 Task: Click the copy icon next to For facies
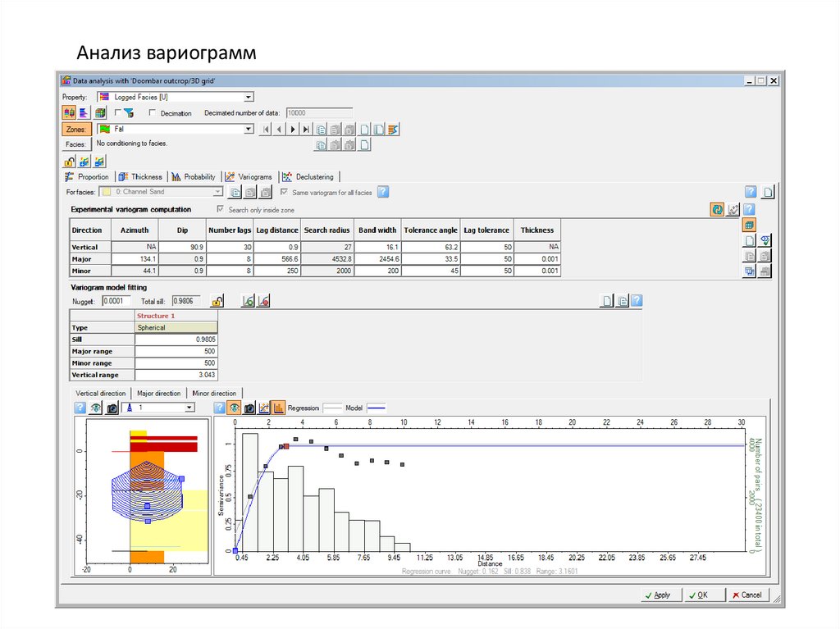pyautogui.click(x=235, y=192)
